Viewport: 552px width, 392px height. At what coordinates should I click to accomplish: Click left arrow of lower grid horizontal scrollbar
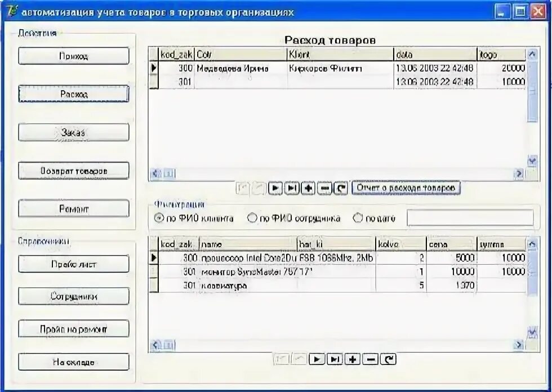tap(156, 345)
